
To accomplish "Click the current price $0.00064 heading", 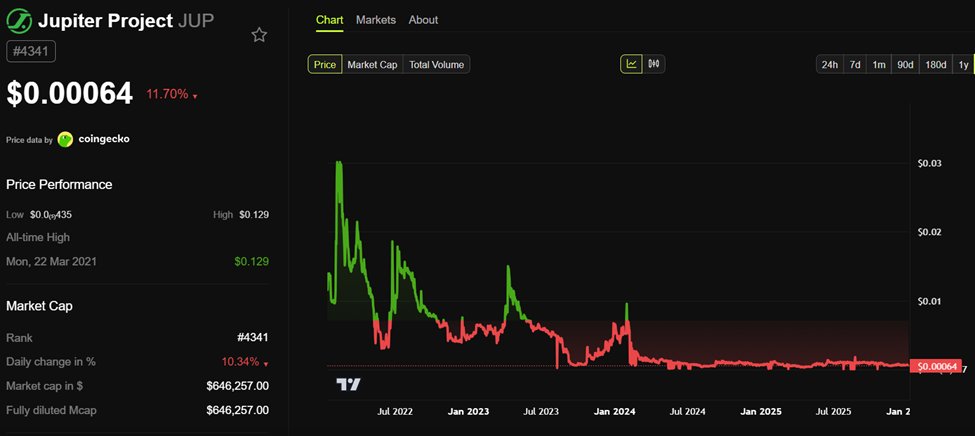I will [x=70, y=94].
